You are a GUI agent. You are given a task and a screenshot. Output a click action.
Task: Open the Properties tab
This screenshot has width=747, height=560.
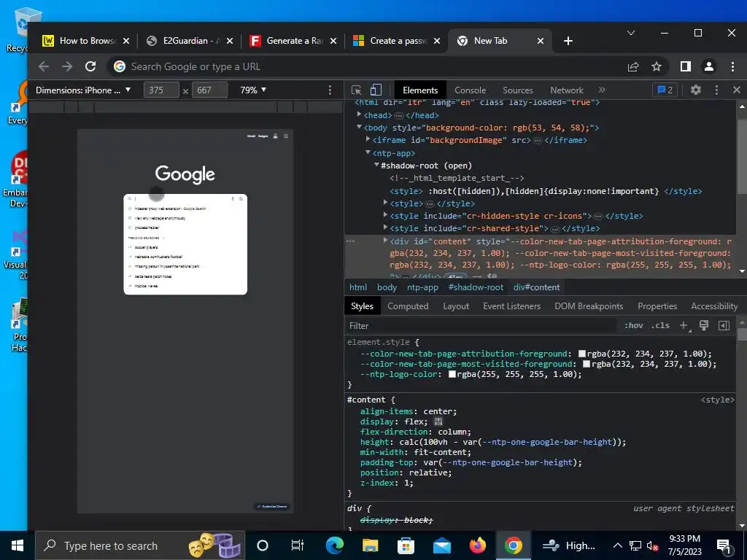point(657,306)
